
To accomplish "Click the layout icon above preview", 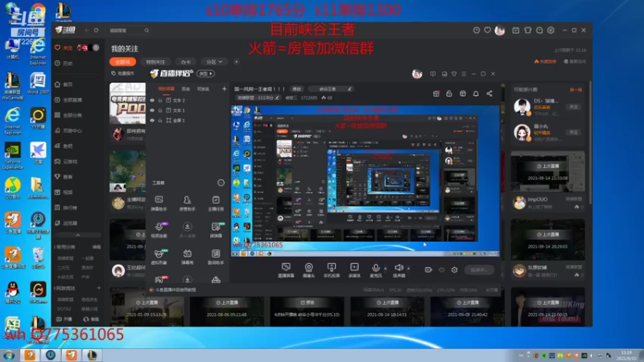I will 462,93.
